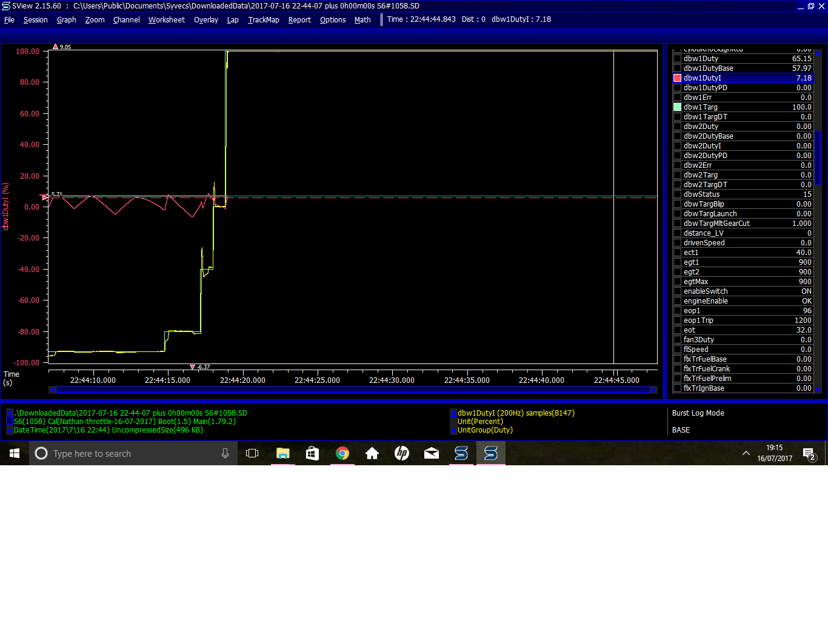
Task: Open File Explorer from the taskbar
Action: click(x=283, y=453)
